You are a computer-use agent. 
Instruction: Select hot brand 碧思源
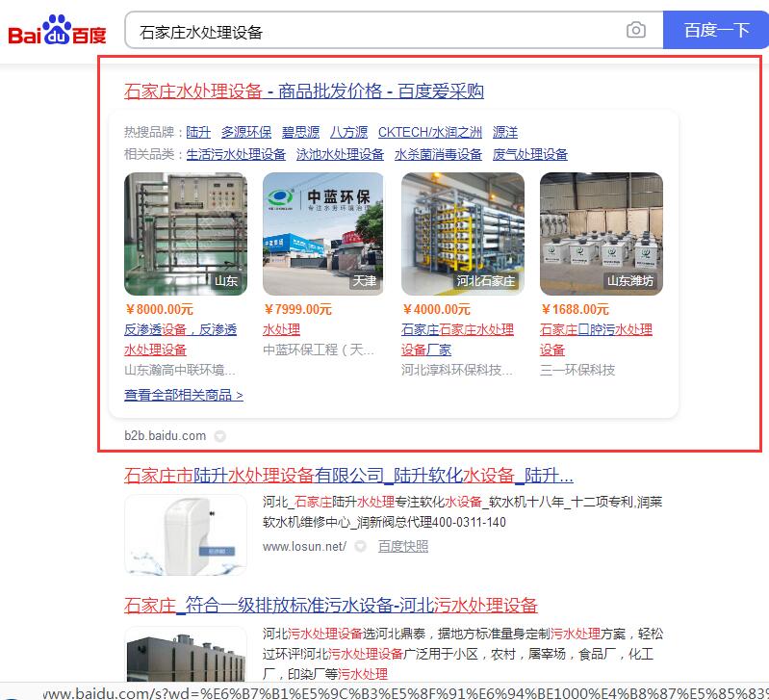pos(300,132)
